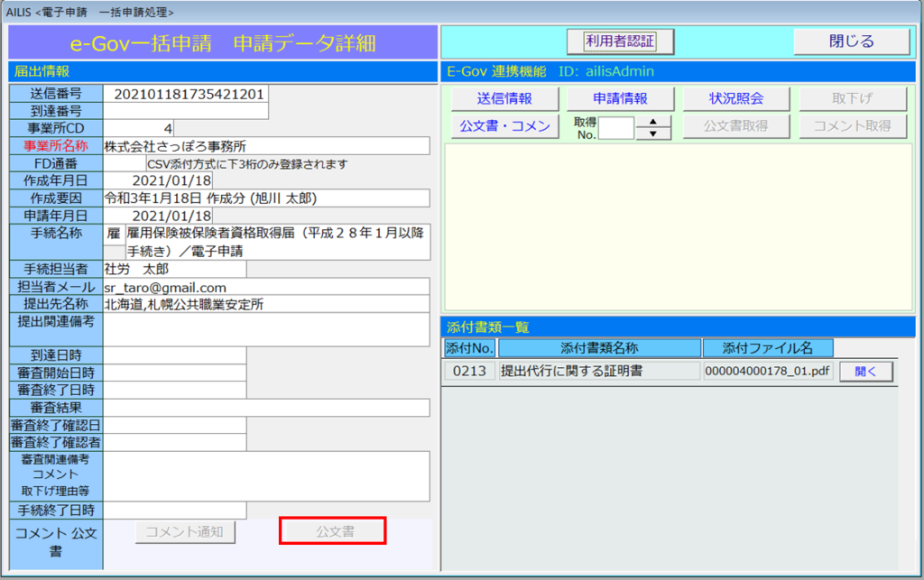Image resolution: width=924 pixels, height=580 pixels.
Task: Select the 000004000178_01.pdf file name cell
Action: [x=768, y=371]
